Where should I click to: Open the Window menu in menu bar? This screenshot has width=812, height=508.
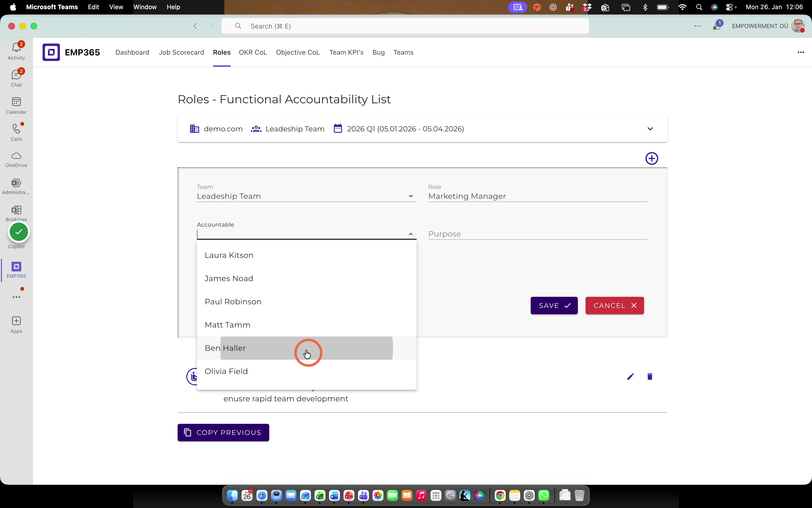(x=145, y=7)
